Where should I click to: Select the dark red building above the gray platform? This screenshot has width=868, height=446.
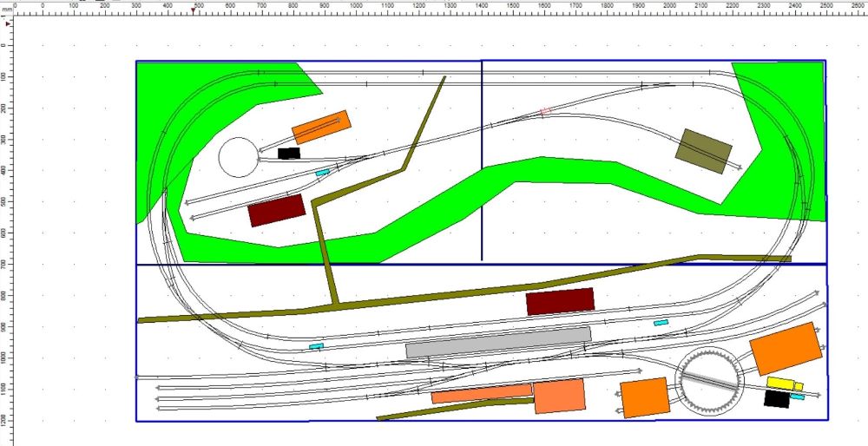(560, 301)
